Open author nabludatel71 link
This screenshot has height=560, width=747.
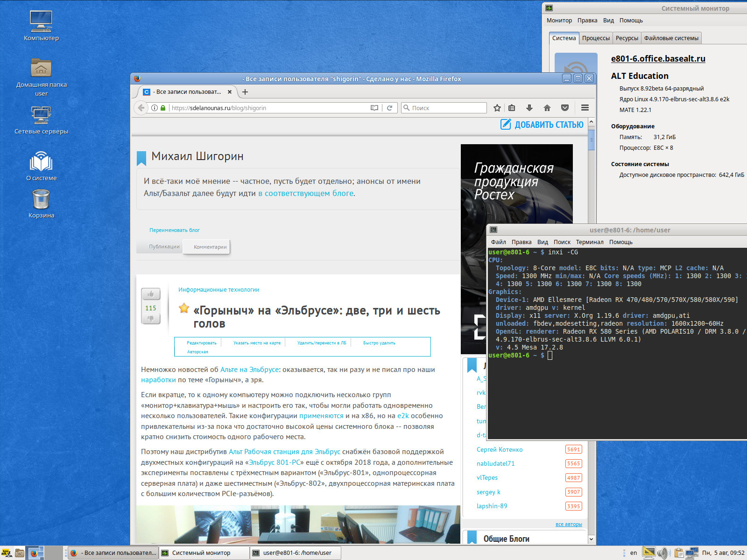coord(495,464)
